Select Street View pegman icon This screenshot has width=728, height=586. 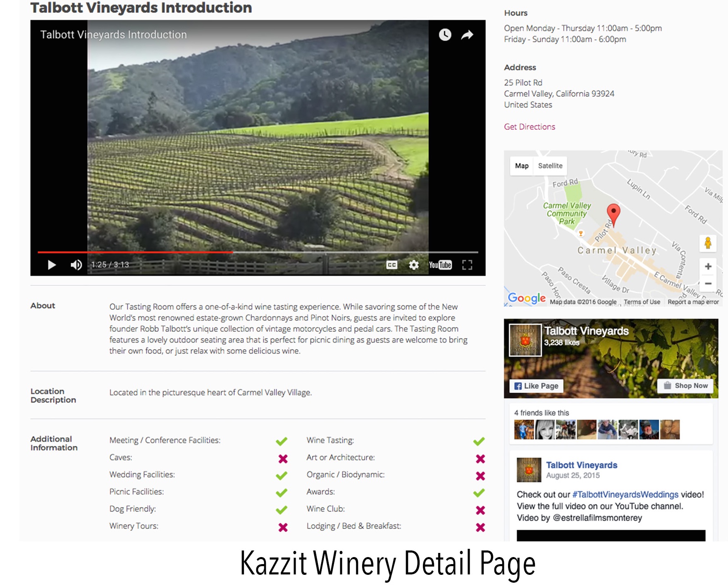[708, 243]
